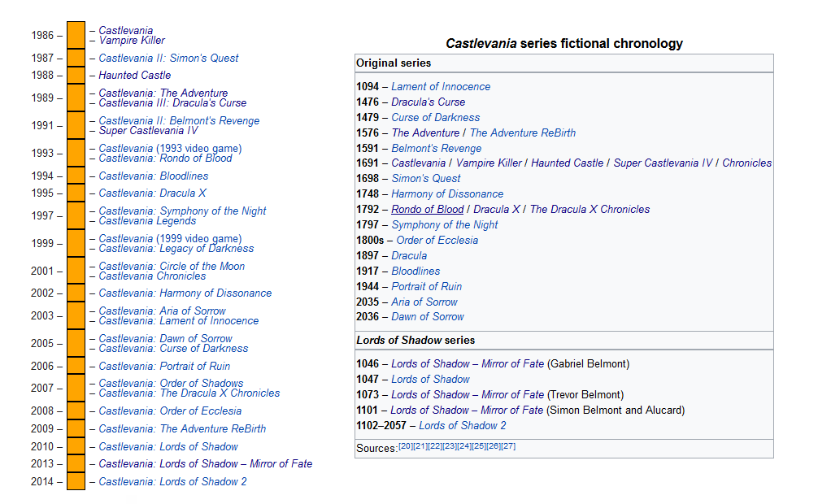
Task: Open 1094 Lament of Innocence chronology link
Action: click(x=441, y=87)
